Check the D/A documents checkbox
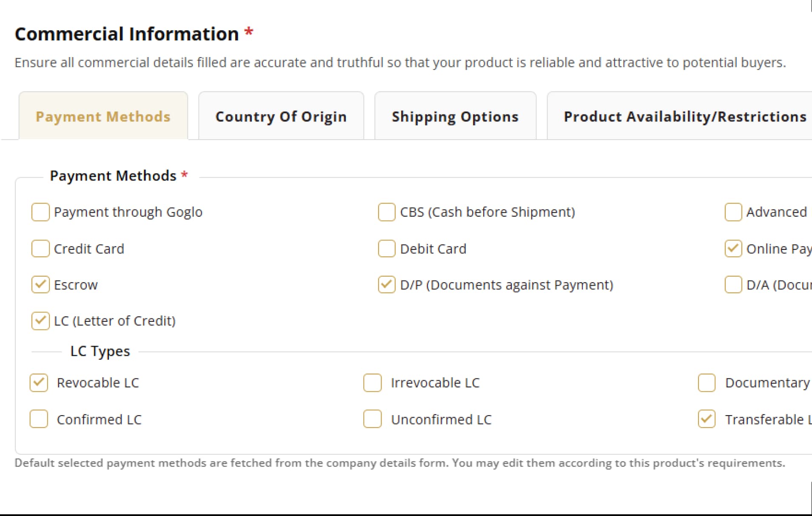The image size is (812, 516). pyautogui.click(x=733, y=284)
